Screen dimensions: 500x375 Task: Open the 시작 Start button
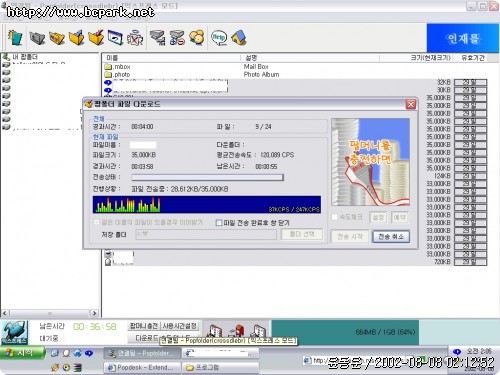(22, 353)
